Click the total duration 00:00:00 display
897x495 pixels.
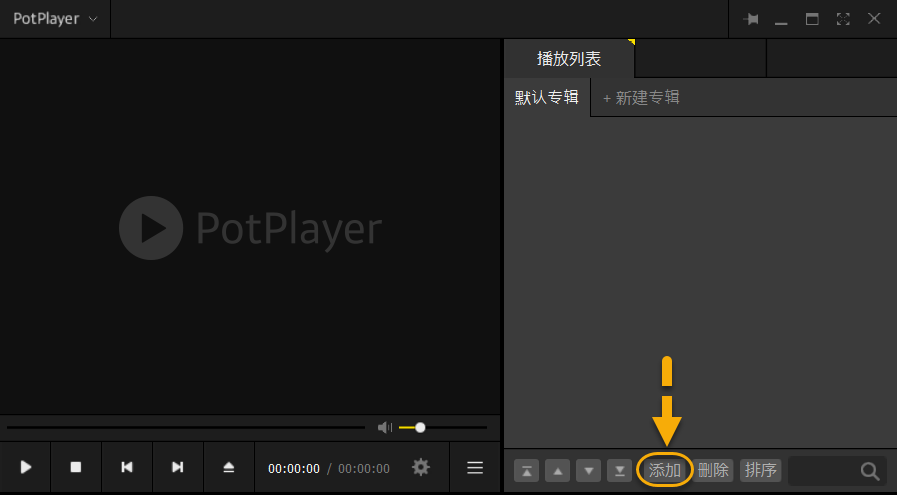[364, 469]
